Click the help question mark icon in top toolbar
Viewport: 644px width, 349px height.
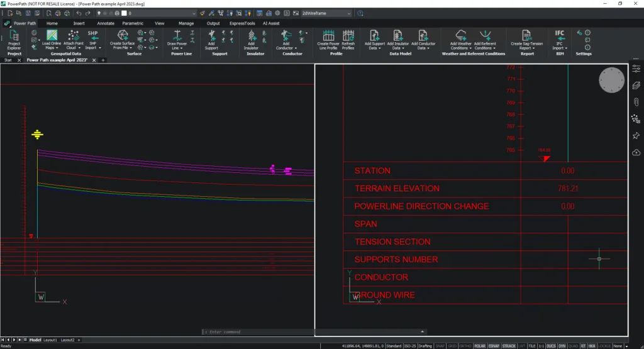(x=360, y=13)
